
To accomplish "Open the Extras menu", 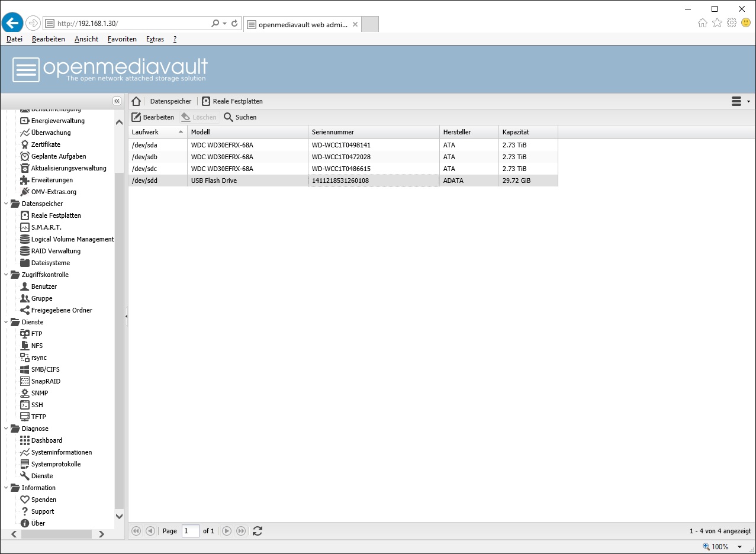I will pyautogui.click(x=155, y=39).
